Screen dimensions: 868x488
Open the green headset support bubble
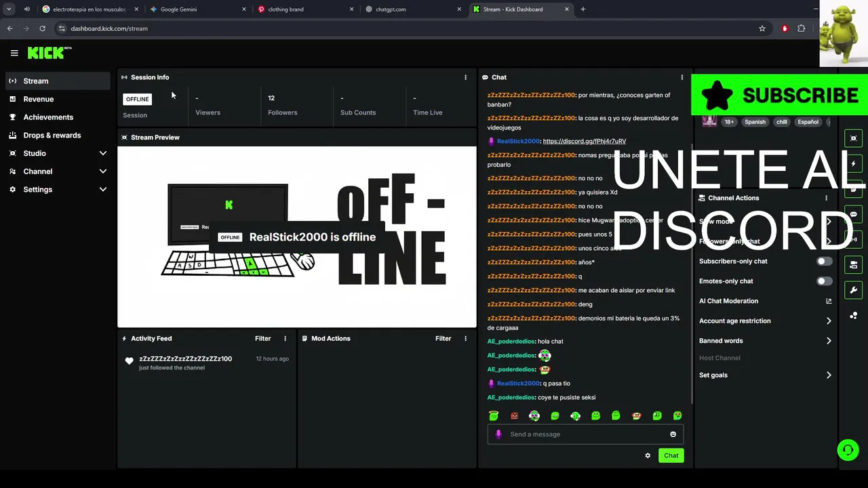pyautogui.click(x=848, y=450)
